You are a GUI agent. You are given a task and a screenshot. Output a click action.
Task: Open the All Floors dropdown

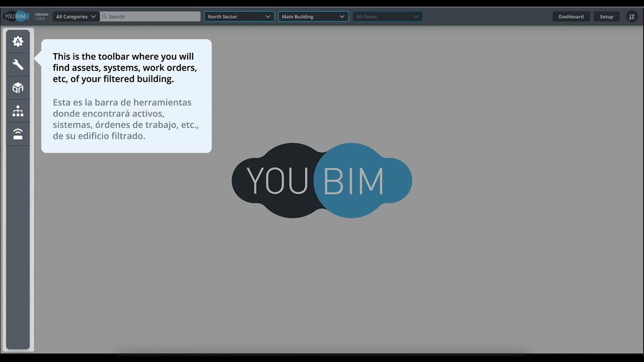click(x=387, y=17)
